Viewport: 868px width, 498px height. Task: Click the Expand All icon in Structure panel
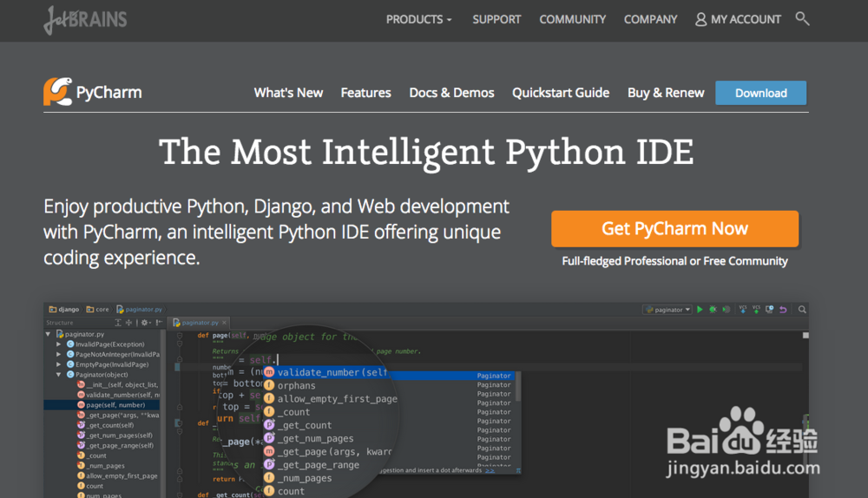(118, 323)
